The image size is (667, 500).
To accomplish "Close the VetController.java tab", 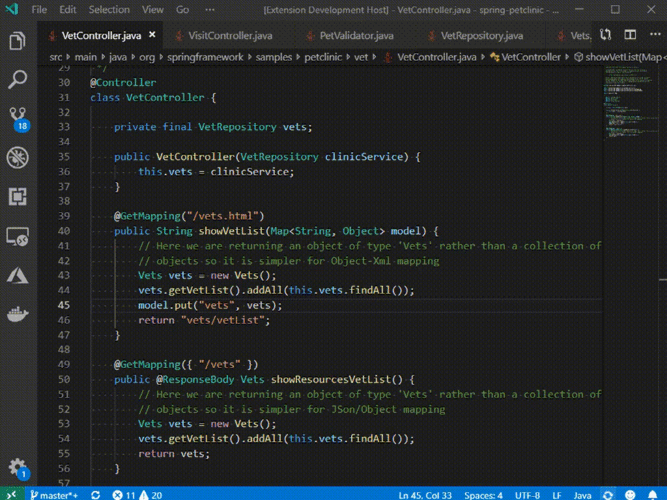I will (152, 35).
